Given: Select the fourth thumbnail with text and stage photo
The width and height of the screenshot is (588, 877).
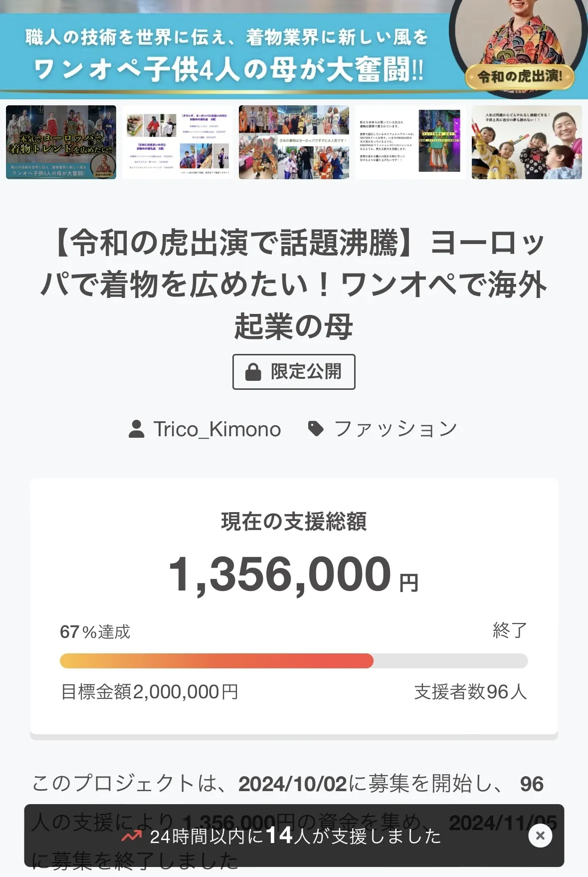Looking at the screenshot, I should [x=410, y=142].
